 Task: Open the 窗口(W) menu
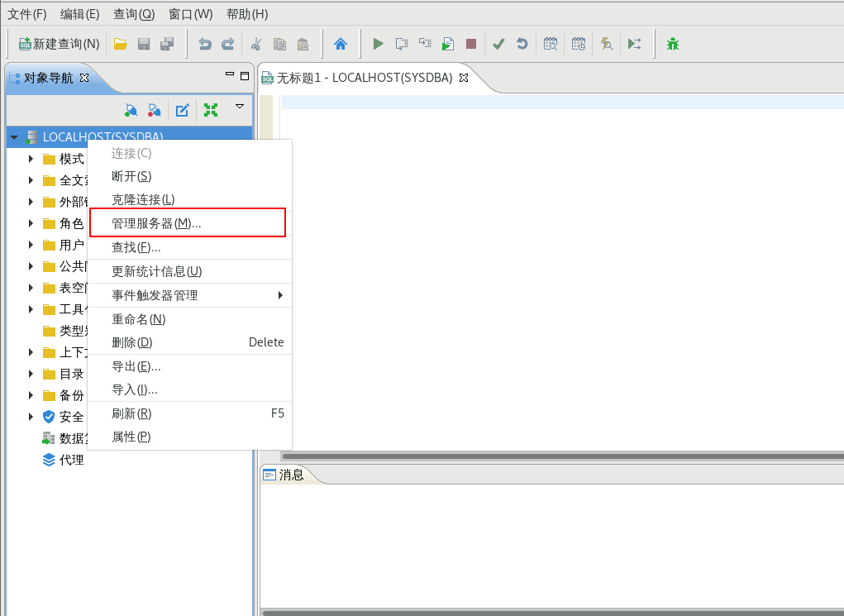(191, 14)
